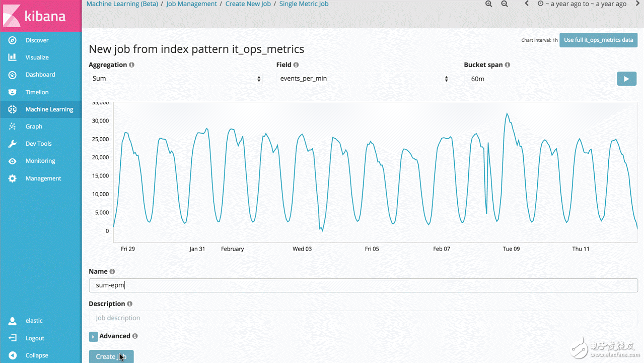The width and height of the screenshot is (644, 363).
Task: Click the Machine Learning sidebar icon
Action: click(12, 109)
